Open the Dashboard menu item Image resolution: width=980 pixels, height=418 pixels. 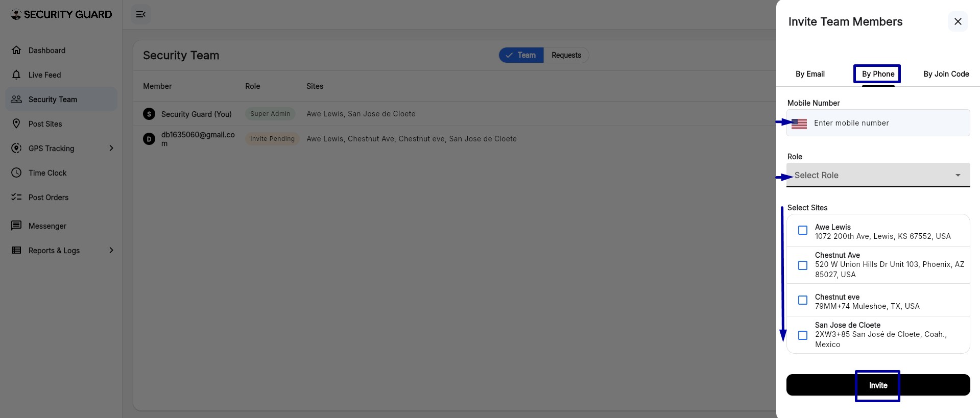(x=61, y=50)
